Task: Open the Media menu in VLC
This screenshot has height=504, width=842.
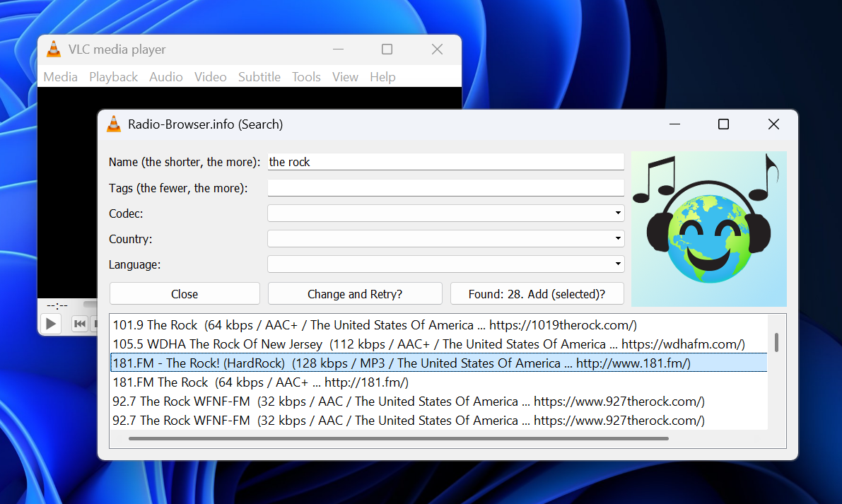Action: [61, 77]
